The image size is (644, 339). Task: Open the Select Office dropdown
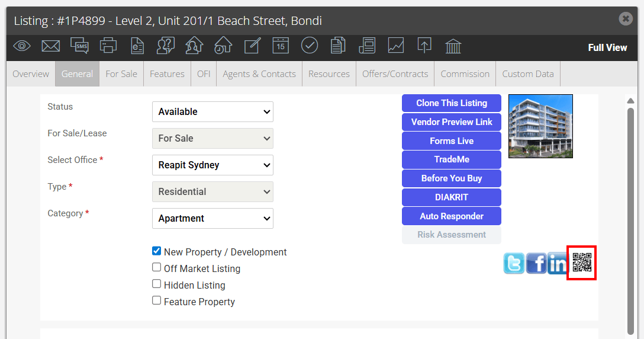[212, 165]
